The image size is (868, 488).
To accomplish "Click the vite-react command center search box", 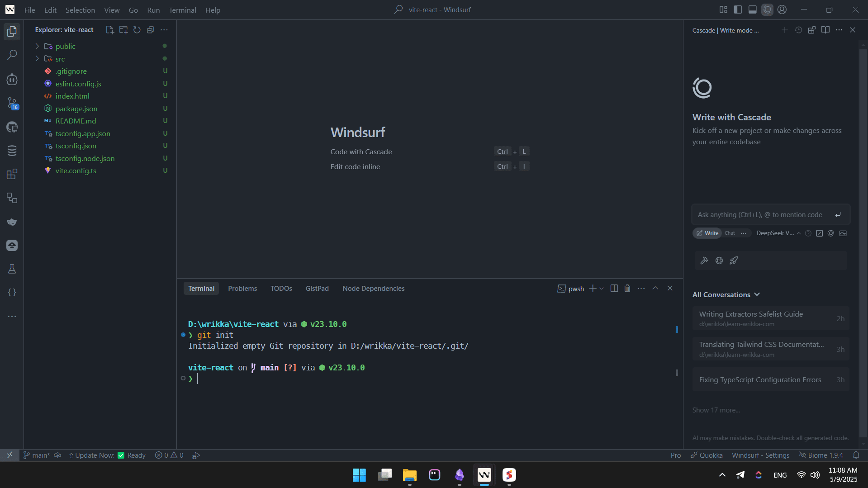I will pos(433,9).
